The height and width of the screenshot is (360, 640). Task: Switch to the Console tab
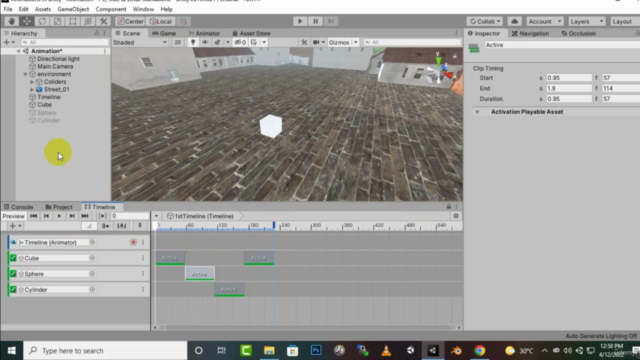pyautogui.click(x=18, y=207)
